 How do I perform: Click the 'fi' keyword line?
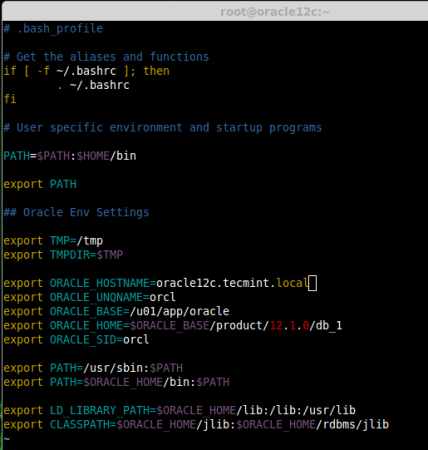click(x=10, y=99)
